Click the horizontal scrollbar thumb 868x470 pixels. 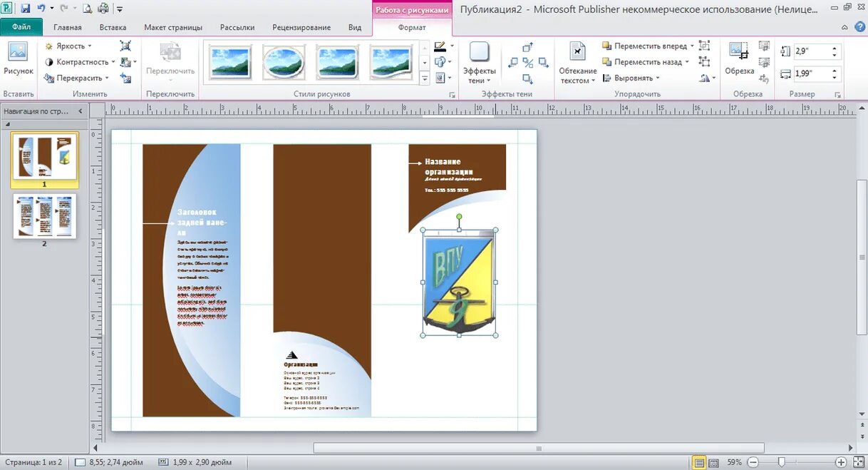pos(538,448)
